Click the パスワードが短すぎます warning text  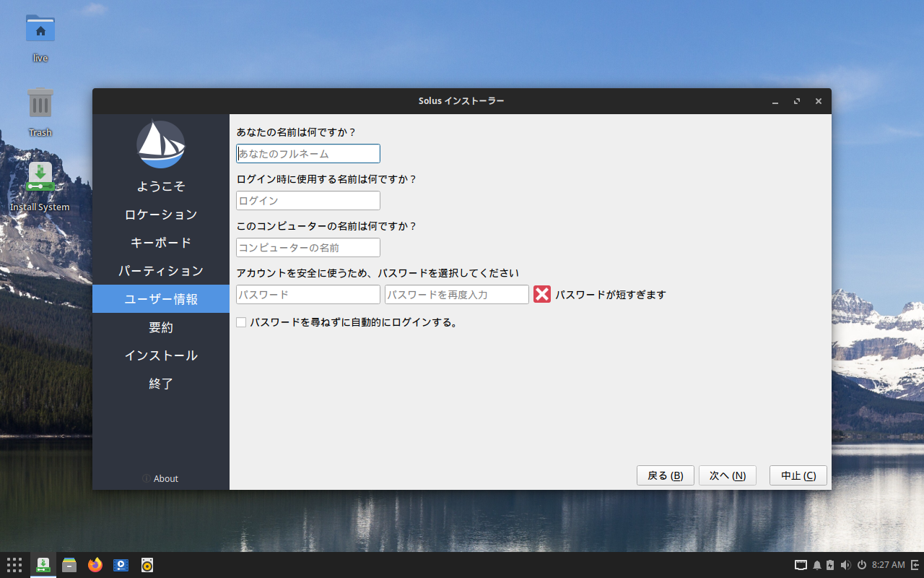coord(611,295)
